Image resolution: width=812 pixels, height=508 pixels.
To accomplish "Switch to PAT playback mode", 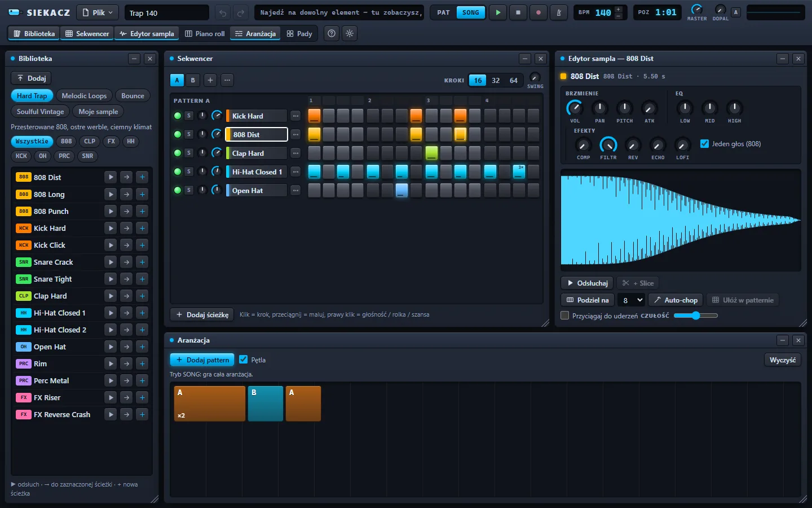I will coord(444,12).
